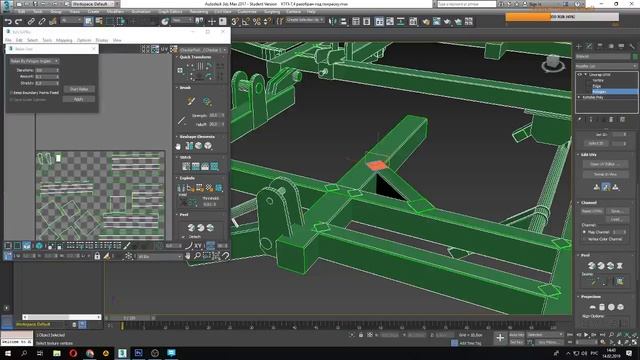Toggle the Detach checkbox under Peel
Image resolution: width=640 pixels, height=360 pixels.
point(183,237)
